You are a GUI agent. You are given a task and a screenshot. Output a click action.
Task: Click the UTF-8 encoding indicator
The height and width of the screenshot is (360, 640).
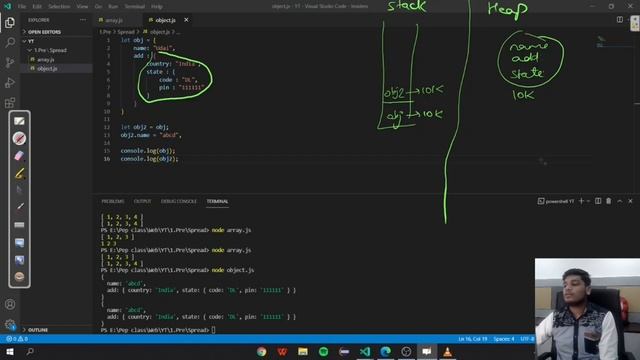(x=527, y=339)
